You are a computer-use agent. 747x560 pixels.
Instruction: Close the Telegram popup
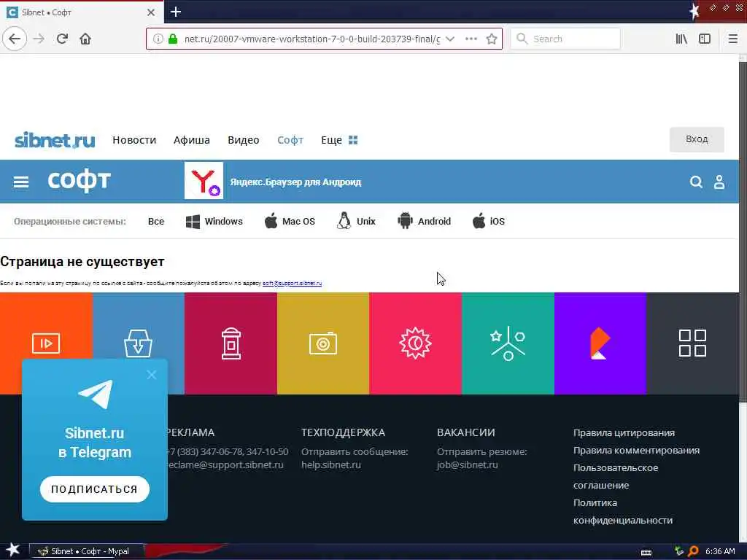[x=152, y=375]
